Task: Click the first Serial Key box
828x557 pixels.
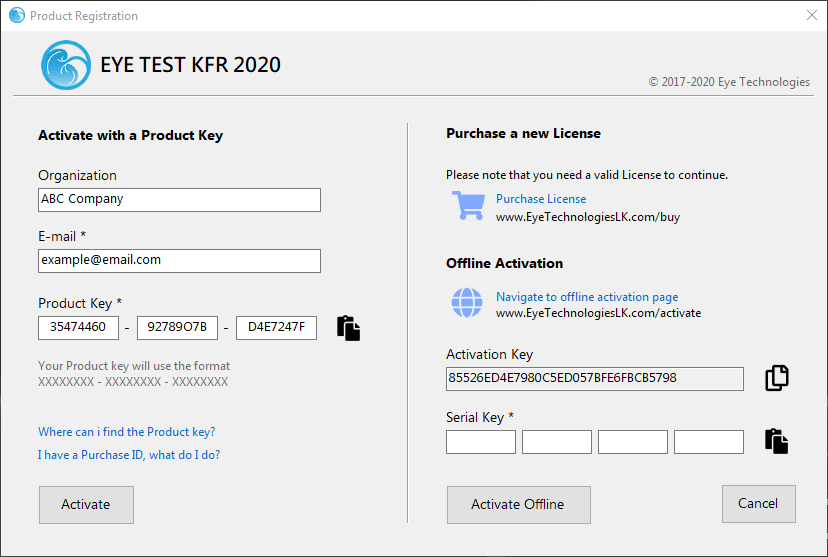Action: coord(481,442)
